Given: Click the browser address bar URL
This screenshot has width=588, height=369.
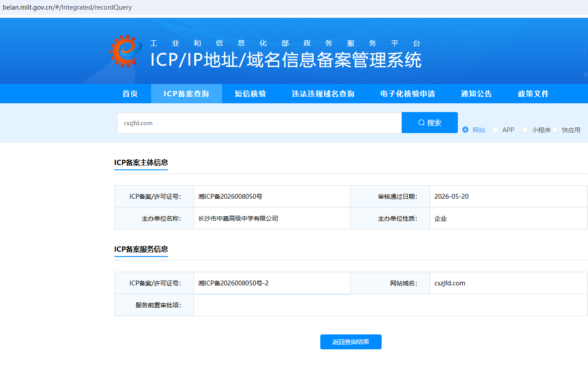Looking at the screenshot, I should (x=67, y=7).
